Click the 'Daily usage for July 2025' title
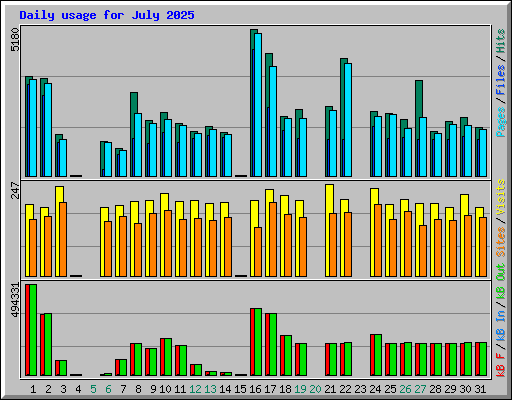Screen dimensions: 512x400 [x=107, y=15]
